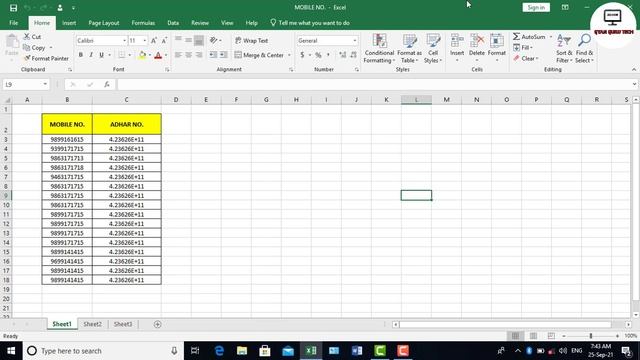Toggle top vertical alignment
Screen dimensions: 640x360
click(178, 40)
